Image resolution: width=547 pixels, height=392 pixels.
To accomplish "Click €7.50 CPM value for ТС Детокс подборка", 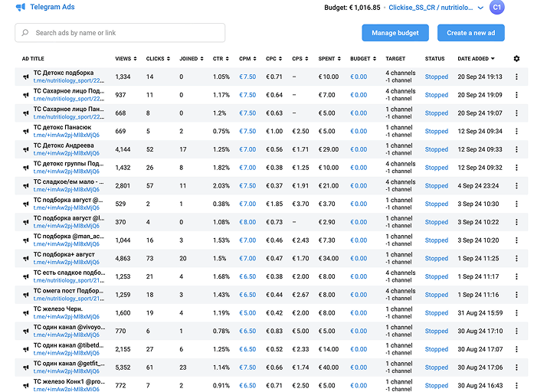I will tap(247, 77).
